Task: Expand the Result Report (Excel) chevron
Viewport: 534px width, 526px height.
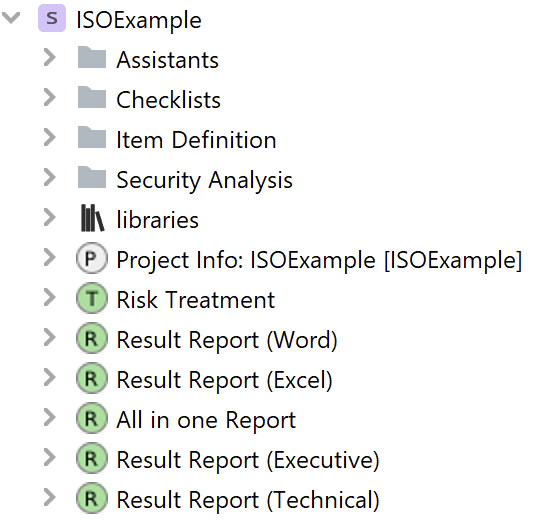Action: 50,377
